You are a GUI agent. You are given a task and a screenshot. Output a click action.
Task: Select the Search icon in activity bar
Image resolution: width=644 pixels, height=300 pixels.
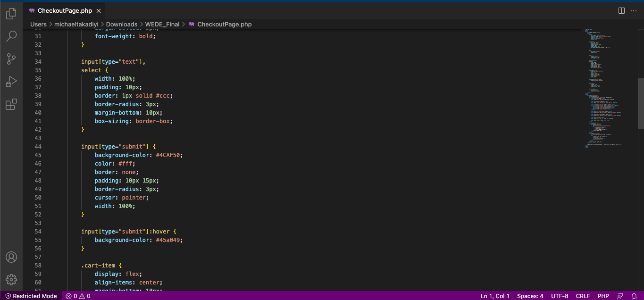[11, 36]
